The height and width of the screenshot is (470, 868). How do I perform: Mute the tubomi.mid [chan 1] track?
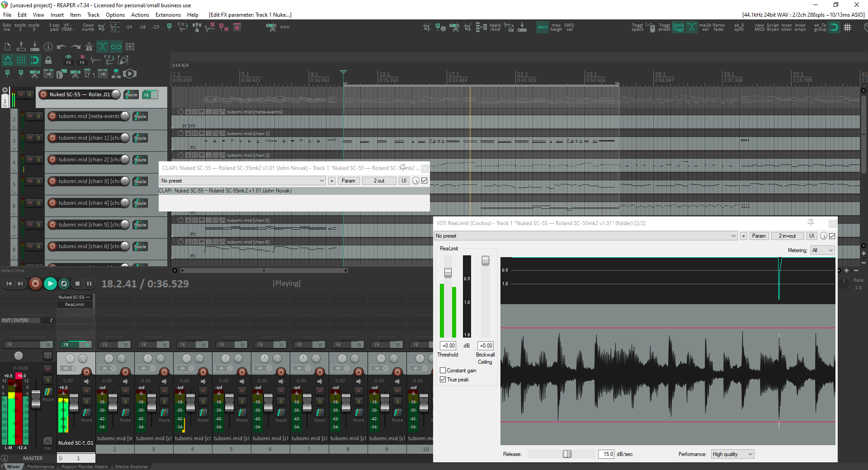(30, 138)
